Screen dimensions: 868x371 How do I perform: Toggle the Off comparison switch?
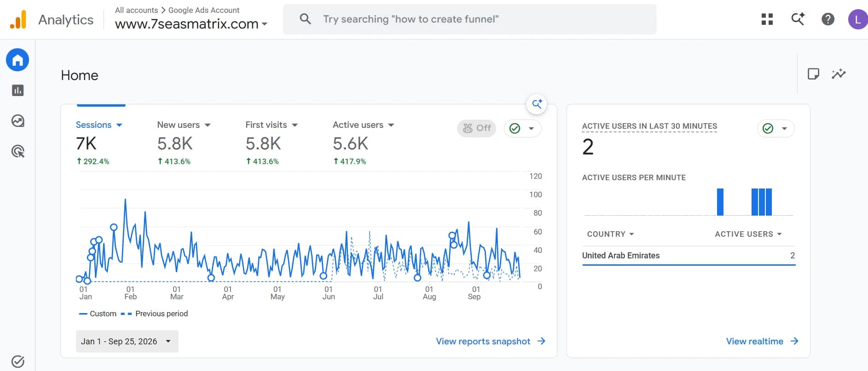coord(476,128)
